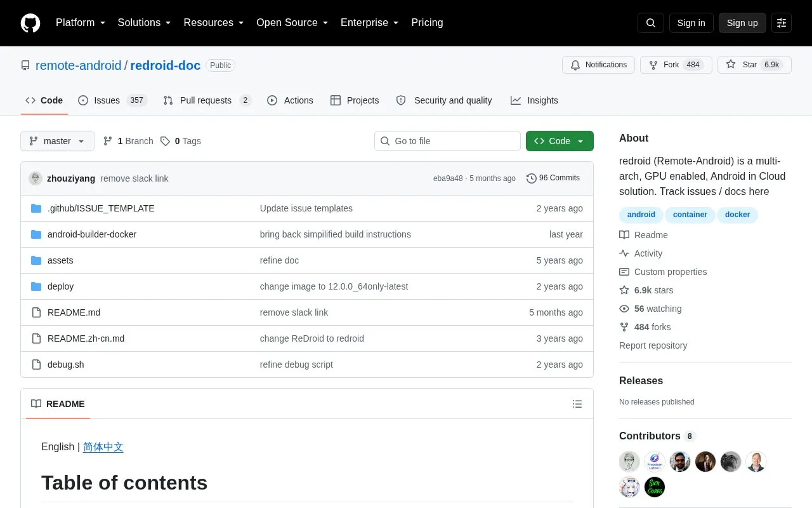Fork the repository via Fork button
The width and height of the screenshot is (812, 508).
tap(676, 65)
